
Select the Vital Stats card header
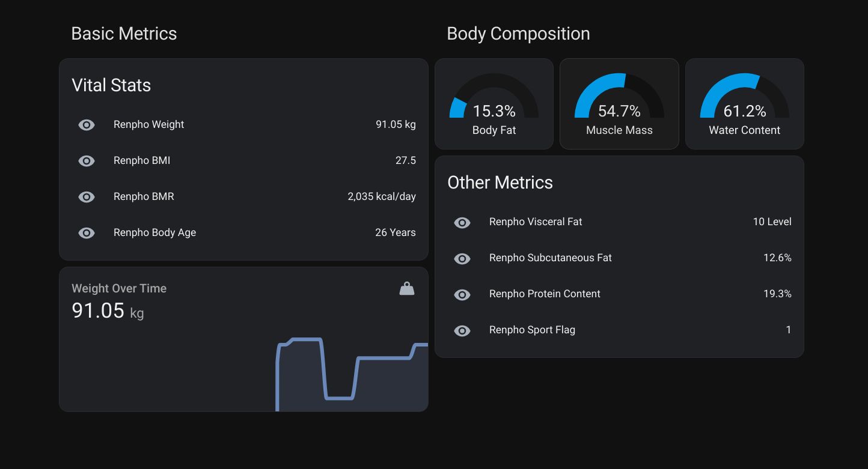[111, 85]
